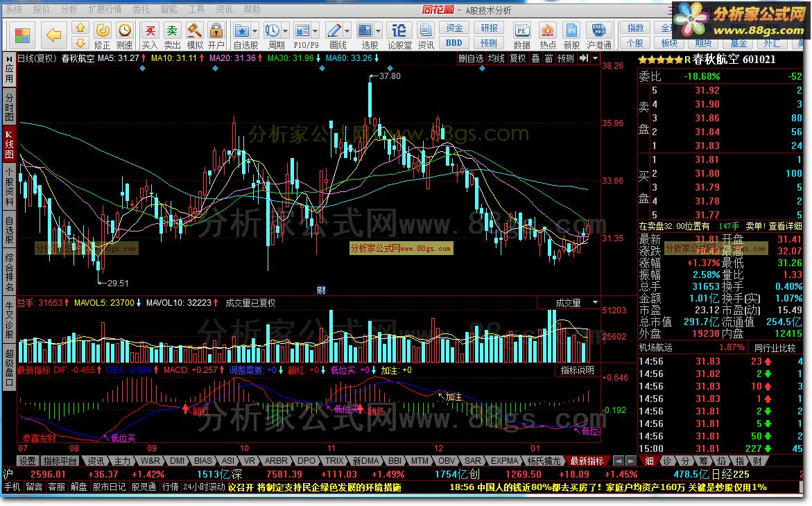The image size is (812, 506).
Task: Open the 论股堂 forum icon
Action: (x=399, y=36)
